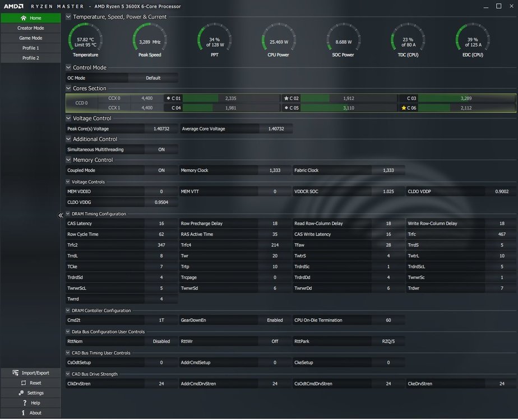Open Profile 1
The width and height of the screenshot is (518, 420).
(31, 48)
